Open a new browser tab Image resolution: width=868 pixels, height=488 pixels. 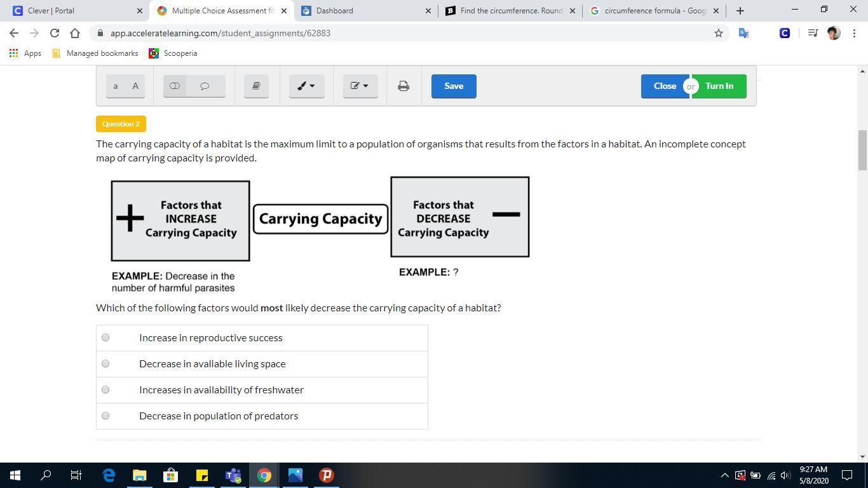click(740, 11)
